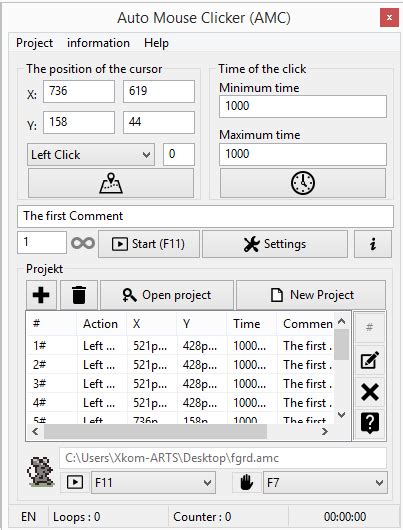Click the field containing 619

point(159,91)
